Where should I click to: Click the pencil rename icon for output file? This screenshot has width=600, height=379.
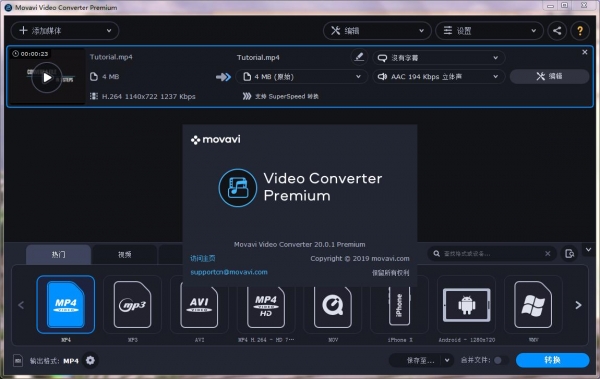pos(359,57)
